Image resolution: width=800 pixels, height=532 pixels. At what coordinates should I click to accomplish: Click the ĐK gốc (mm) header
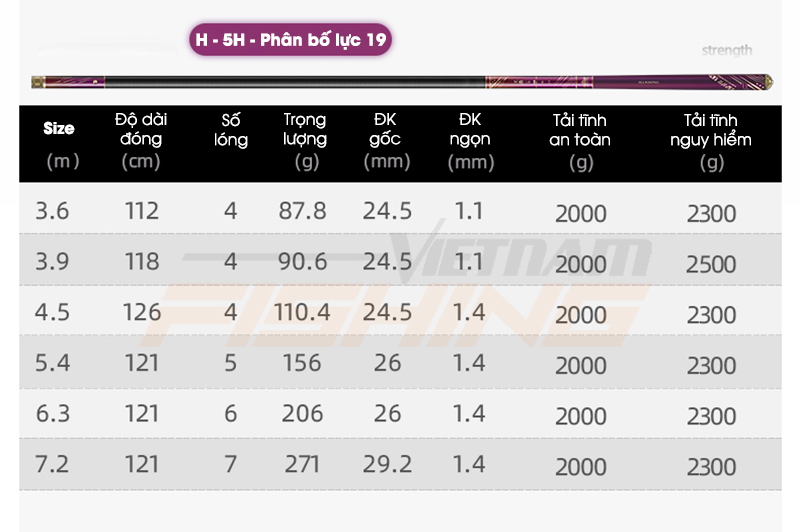(386, 140)
